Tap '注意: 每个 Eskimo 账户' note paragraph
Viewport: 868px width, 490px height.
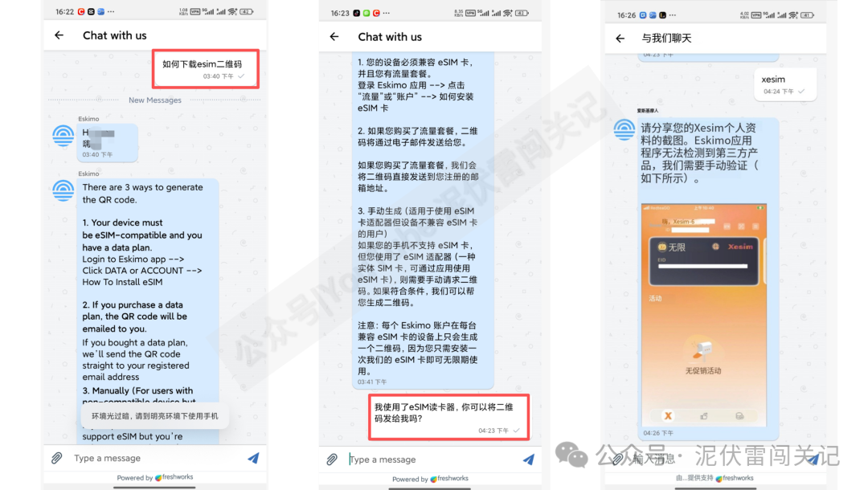tap(417, 348)
